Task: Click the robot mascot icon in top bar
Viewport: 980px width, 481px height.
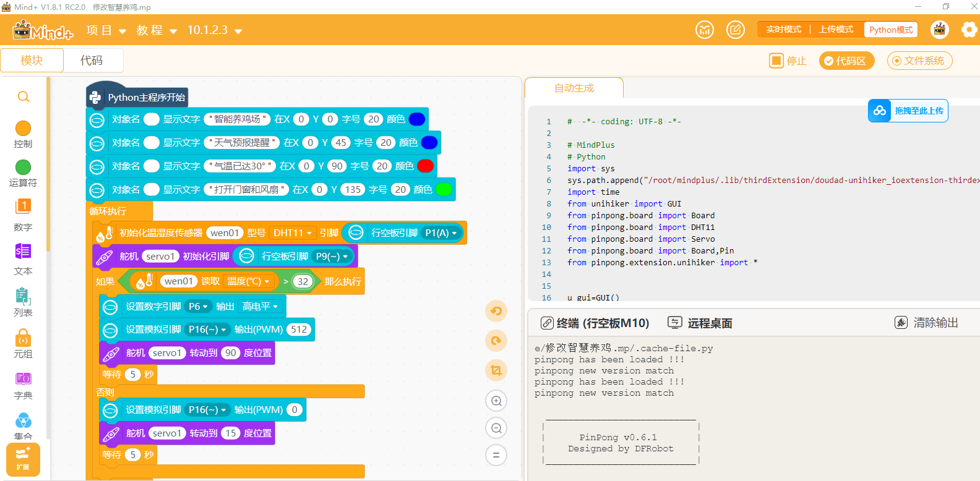Action: pos(940,30)
